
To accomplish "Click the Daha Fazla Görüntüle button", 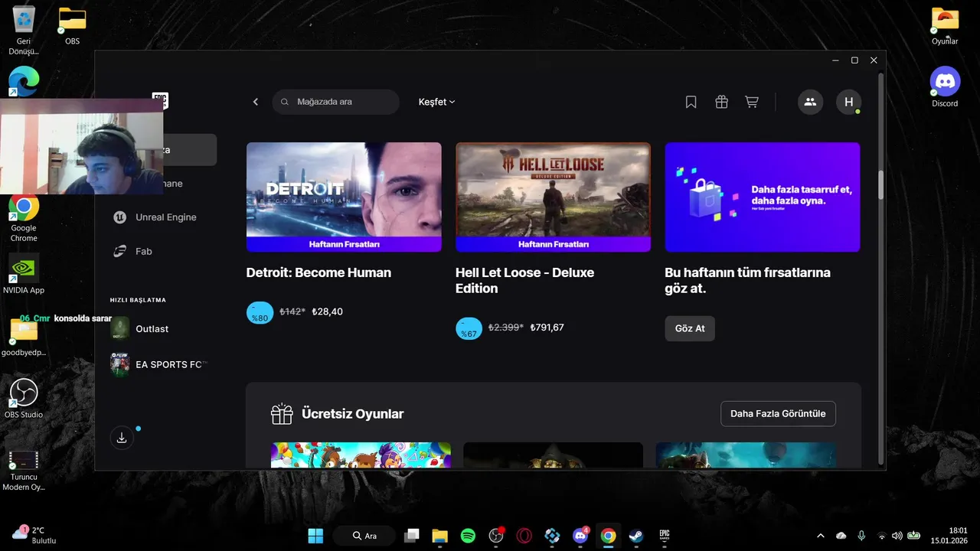I will click(778, 413).
